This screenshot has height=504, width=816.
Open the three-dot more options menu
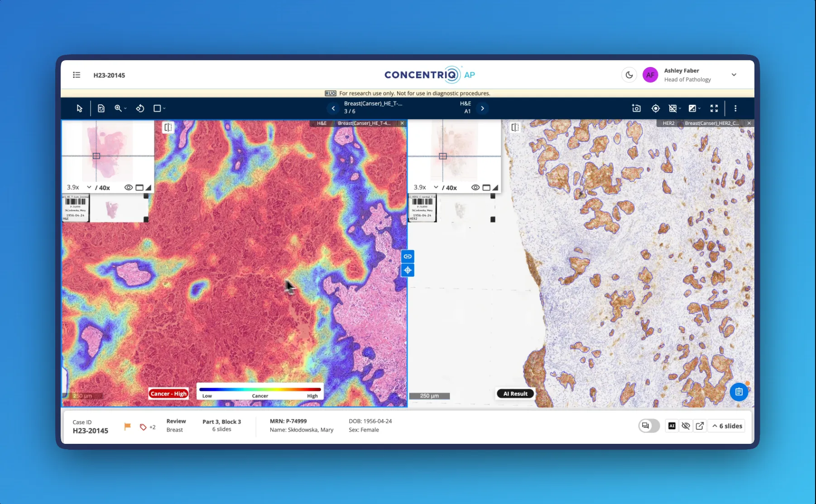tap(735, 109)
